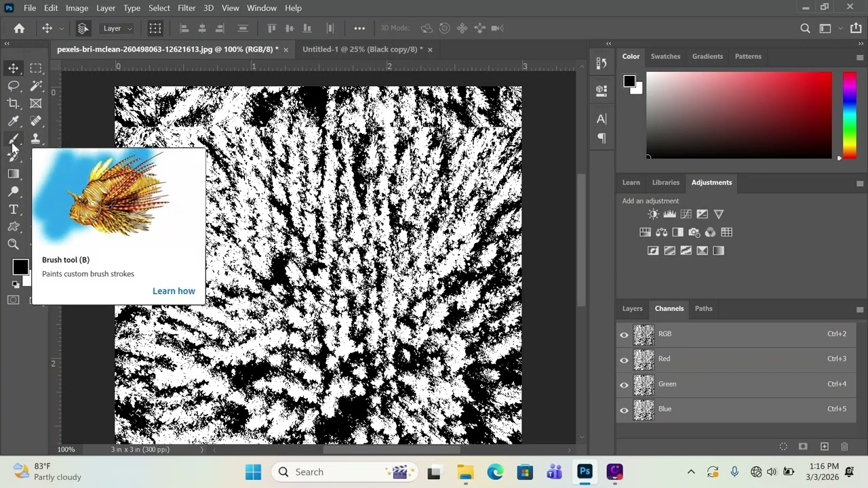Toggle Show Transform Controls
Screen dimensions: 868x488
155,28
